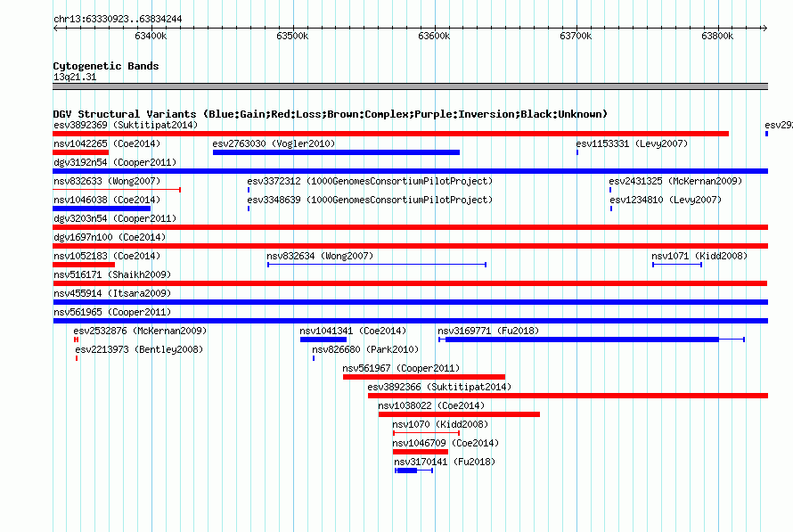Click the first dgv3192n54 (Cooper2011) label
The image size is (793, 532).
115,162
